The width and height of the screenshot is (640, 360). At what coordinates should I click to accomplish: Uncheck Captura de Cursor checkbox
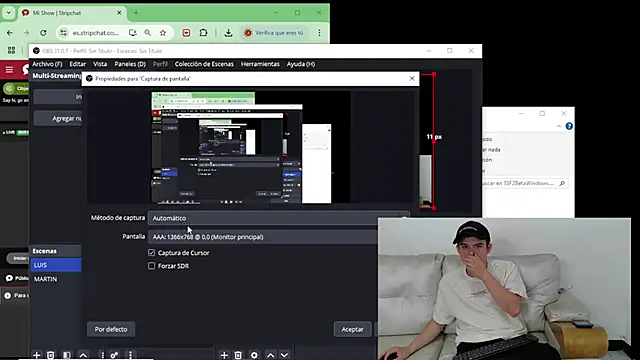[151, 253]
